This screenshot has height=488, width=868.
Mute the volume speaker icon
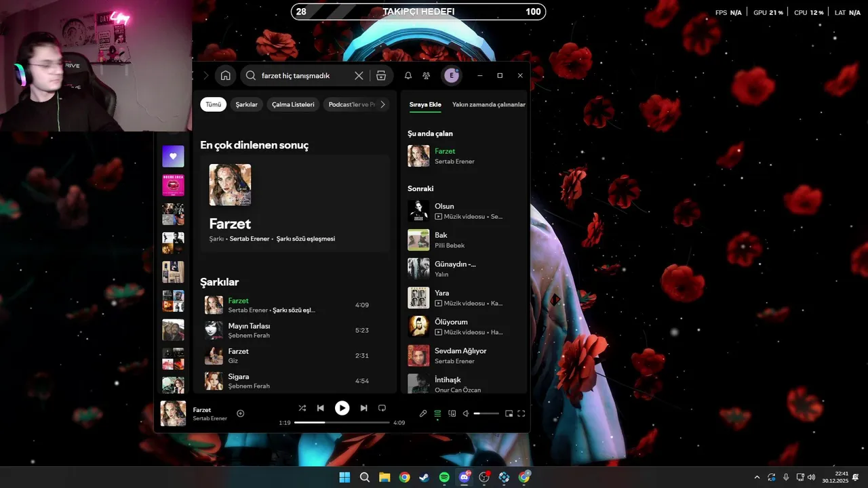click(466, 413)
